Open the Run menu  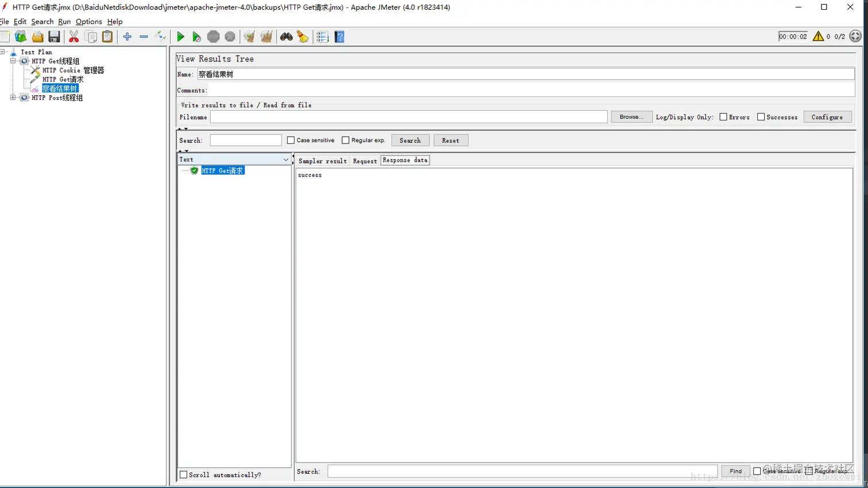pyautogui.click(x=64, y=21)
